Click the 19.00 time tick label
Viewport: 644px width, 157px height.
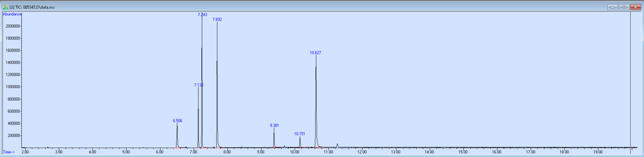[x=598, y=152]
